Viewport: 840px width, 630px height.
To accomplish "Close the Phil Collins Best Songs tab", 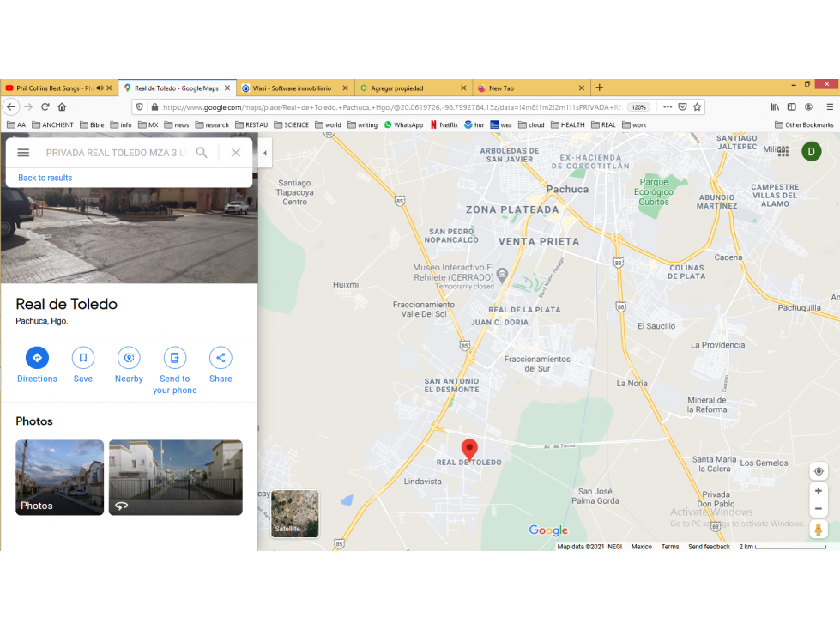I will tap(109, 88).
